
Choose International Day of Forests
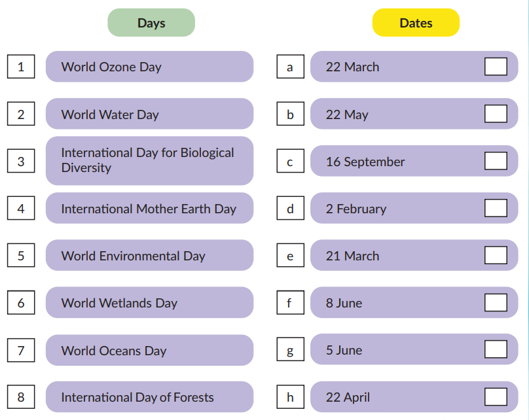tap(149, 397)
